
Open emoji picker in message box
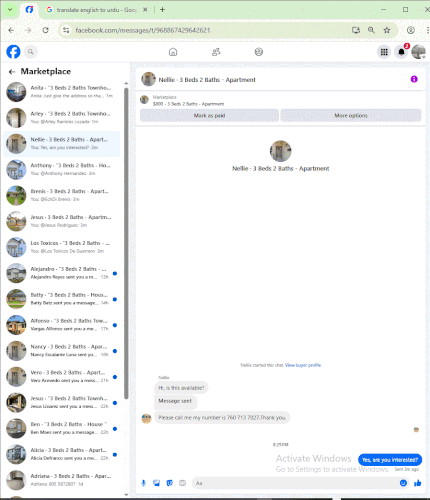(x=403, y=483)
